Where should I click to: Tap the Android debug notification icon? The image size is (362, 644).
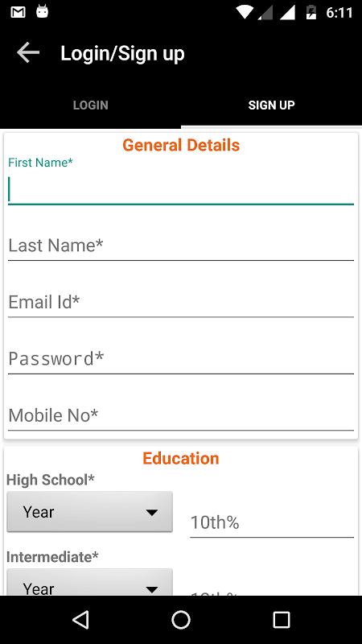43,12
